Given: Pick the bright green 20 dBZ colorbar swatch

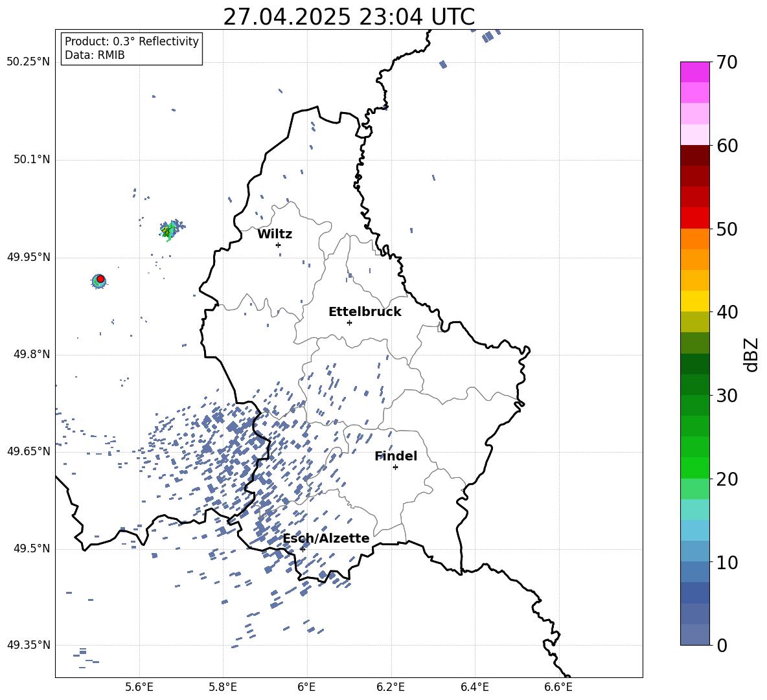Looking at the screenshot, I should pos(694,468).
